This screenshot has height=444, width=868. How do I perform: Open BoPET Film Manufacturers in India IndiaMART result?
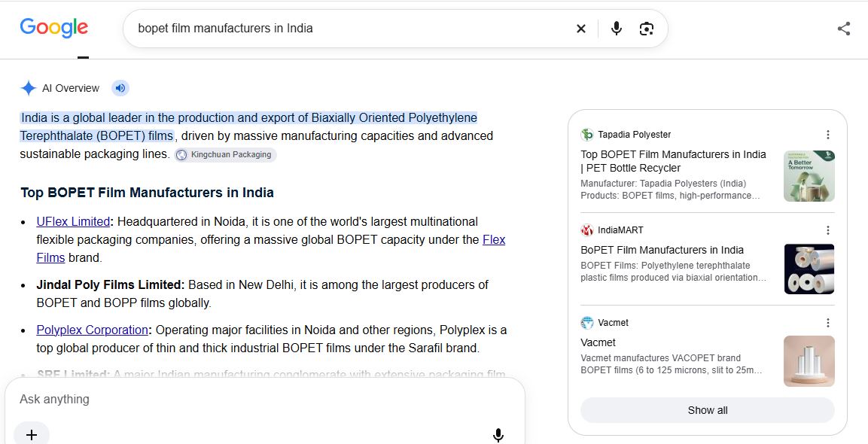point(662,250)
